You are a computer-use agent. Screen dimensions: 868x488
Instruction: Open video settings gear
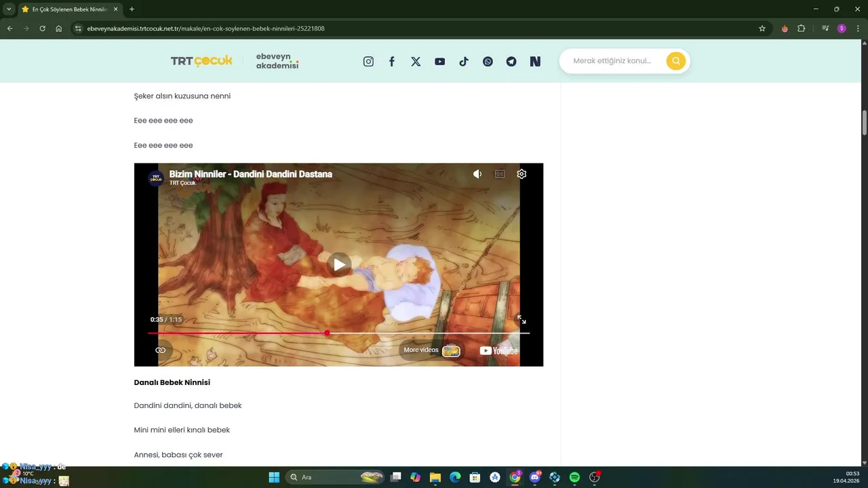click(521, 174)
